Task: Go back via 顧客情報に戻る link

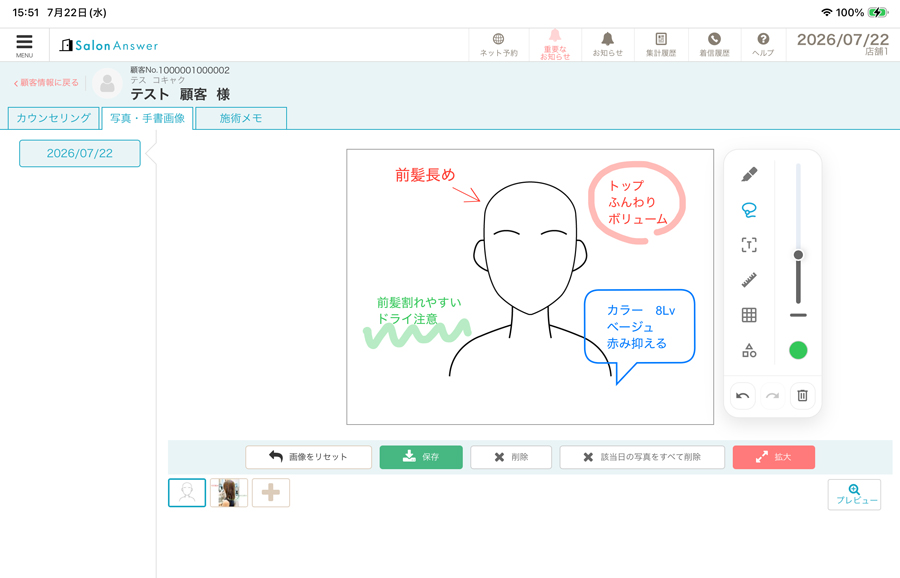Action: click(x=46, y=83)
